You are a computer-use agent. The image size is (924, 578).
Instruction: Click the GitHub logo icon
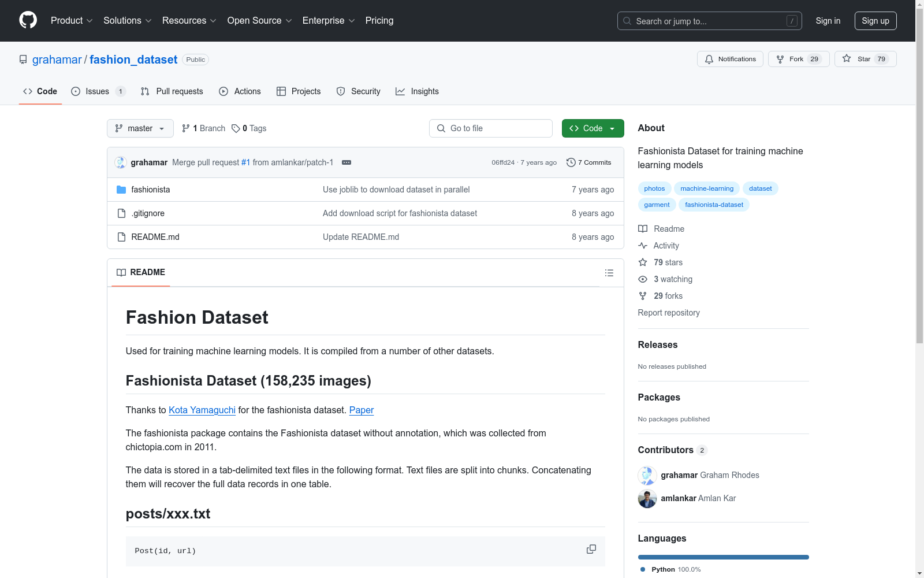click(28, 20)
